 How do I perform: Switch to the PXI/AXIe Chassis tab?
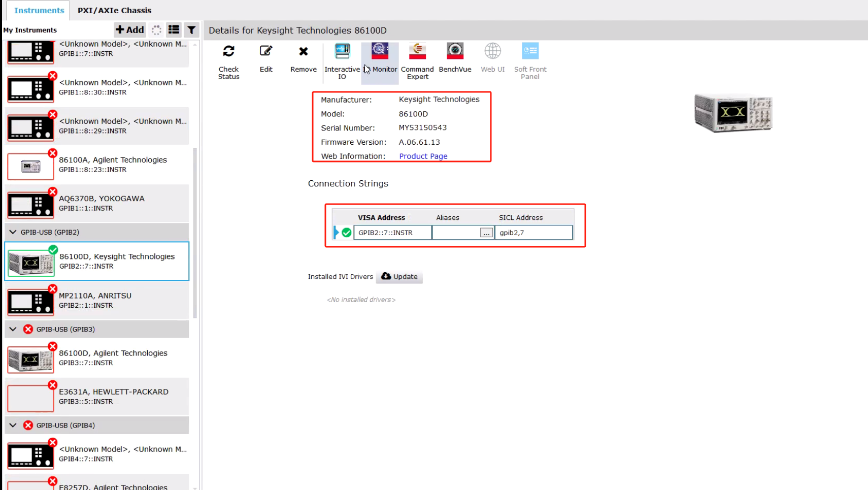114,10
